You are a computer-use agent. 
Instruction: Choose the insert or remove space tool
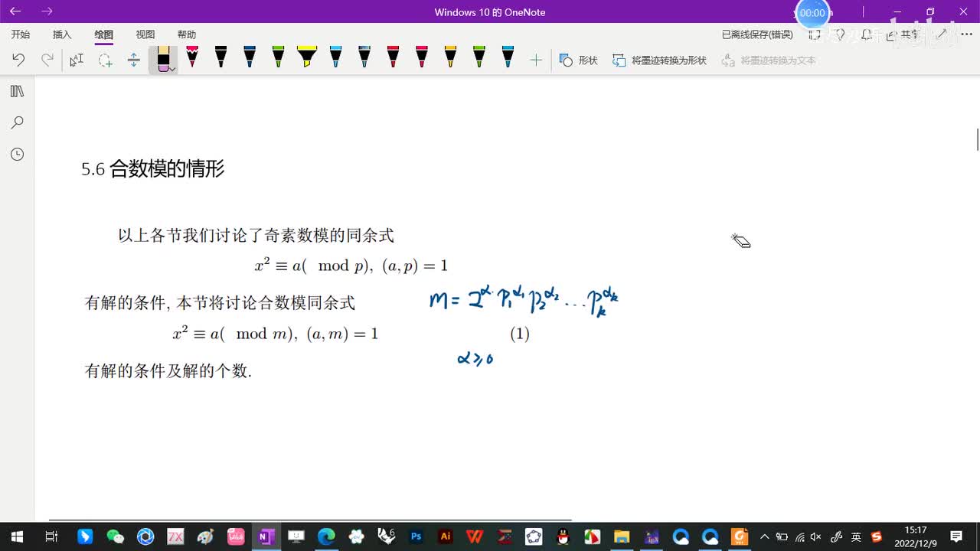134,60
